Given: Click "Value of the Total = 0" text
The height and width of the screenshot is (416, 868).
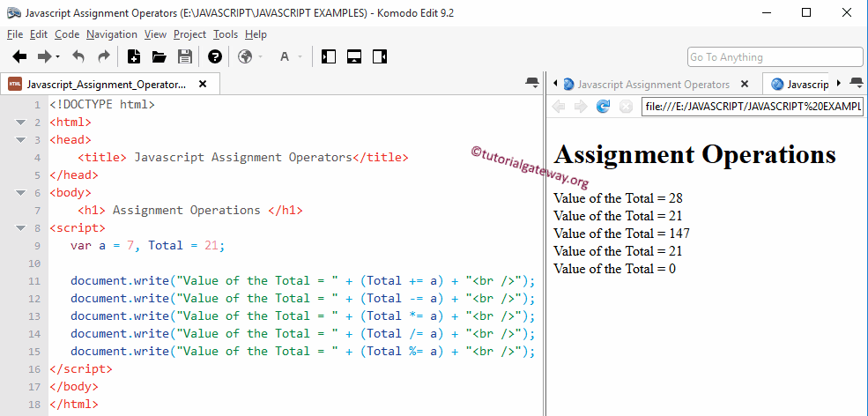Looking at the screenshot, I should point(614,269).
